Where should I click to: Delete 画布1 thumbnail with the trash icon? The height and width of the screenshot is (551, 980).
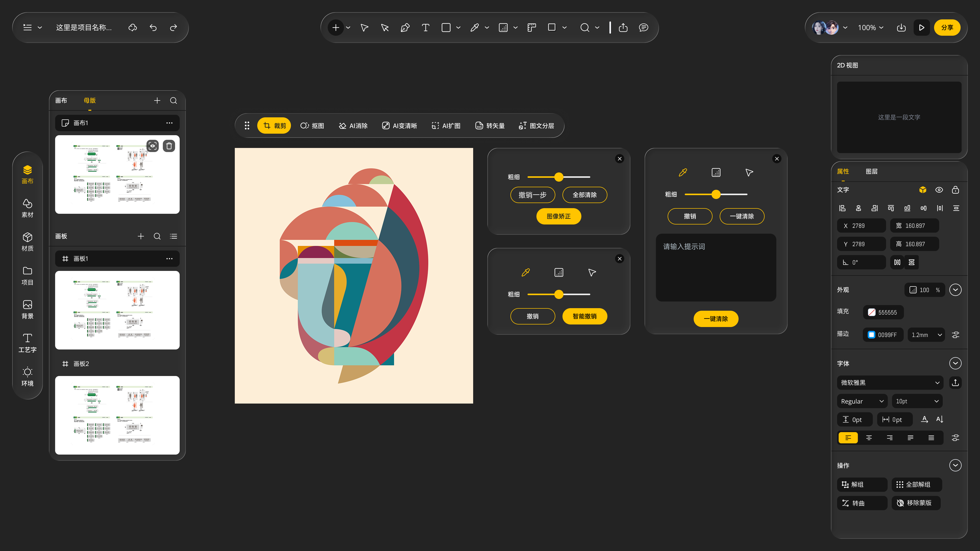[x=169, y=146]
